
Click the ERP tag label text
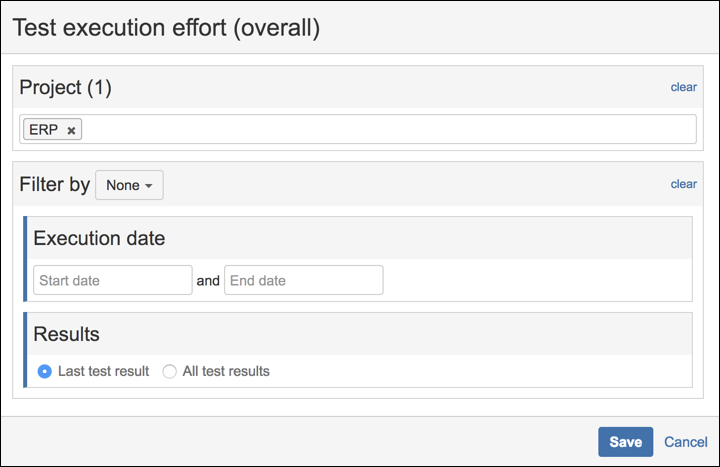pos(44,130)
